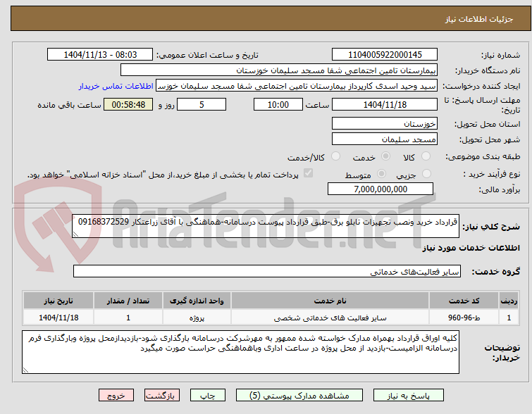Image resolution: width=532 pixels, height=414 pixels.
Task: Click the گروه خدمت field
Action: [x=267, y=271]
